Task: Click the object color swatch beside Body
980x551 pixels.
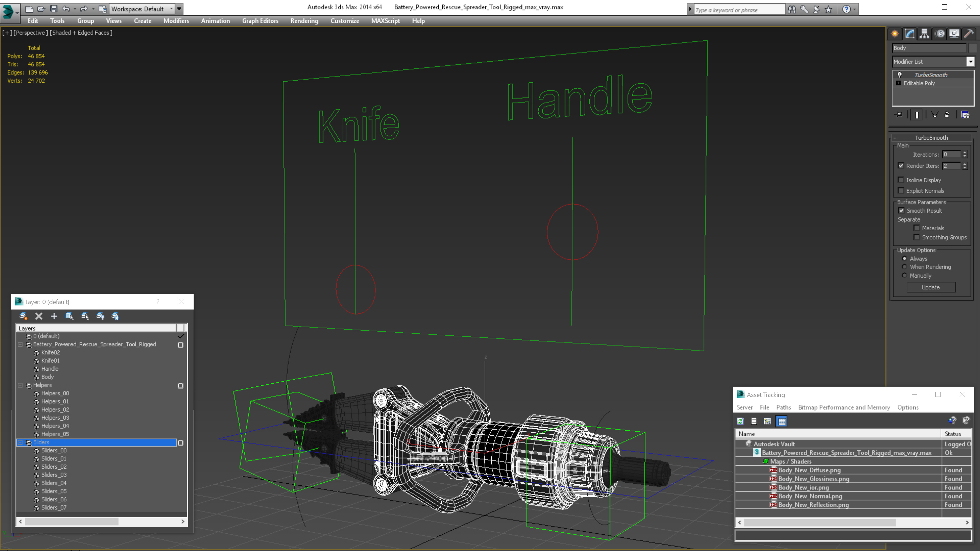Action: pyautogui.click(x=973, y=48)
